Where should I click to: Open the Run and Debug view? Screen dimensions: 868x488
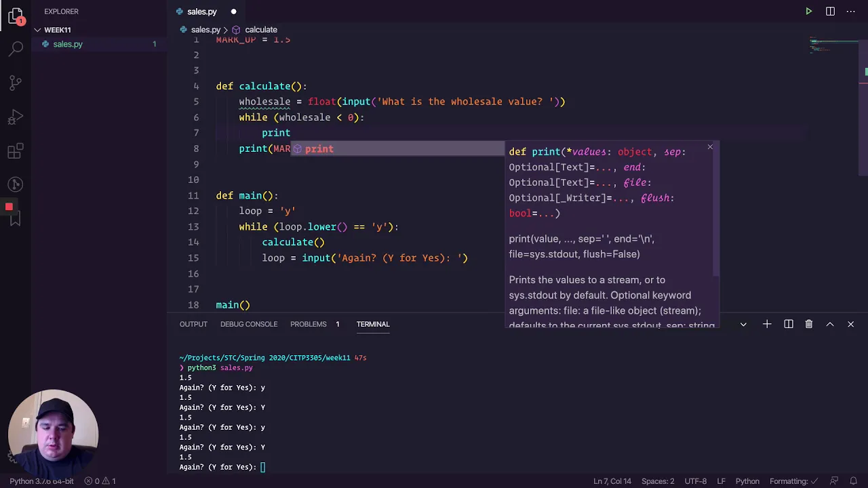point(16,117)
